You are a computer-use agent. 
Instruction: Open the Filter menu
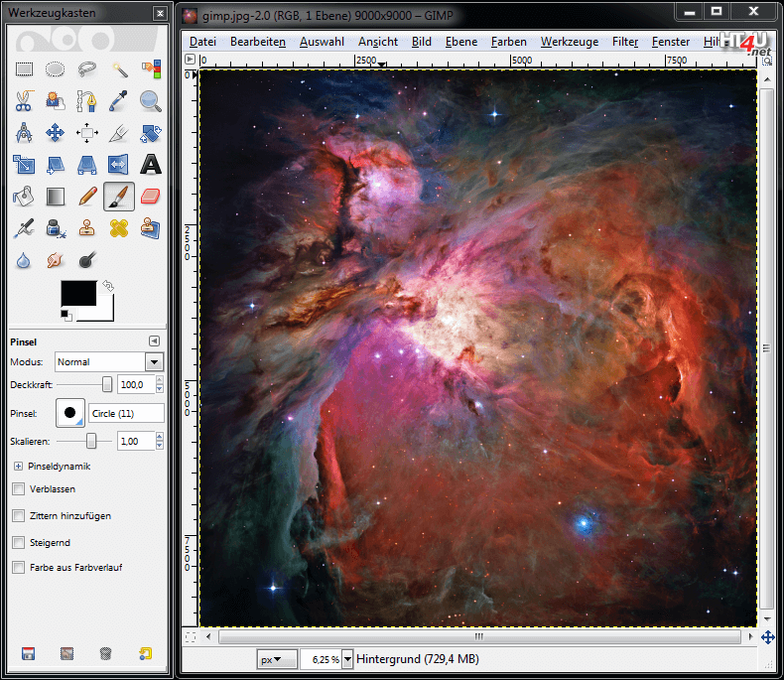point(625,42)
